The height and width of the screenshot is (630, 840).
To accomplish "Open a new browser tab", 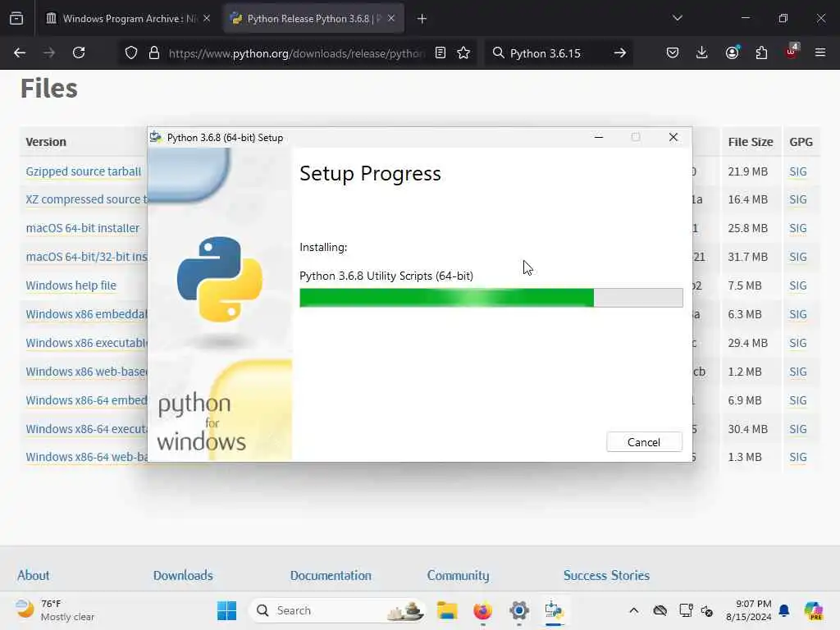I will coord(422,19).
